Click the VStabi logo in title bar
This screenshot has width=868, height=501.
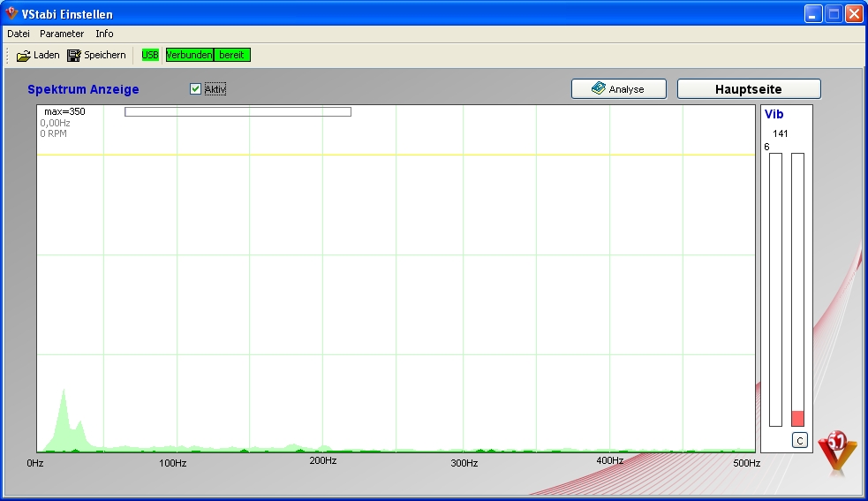(11, 12)
